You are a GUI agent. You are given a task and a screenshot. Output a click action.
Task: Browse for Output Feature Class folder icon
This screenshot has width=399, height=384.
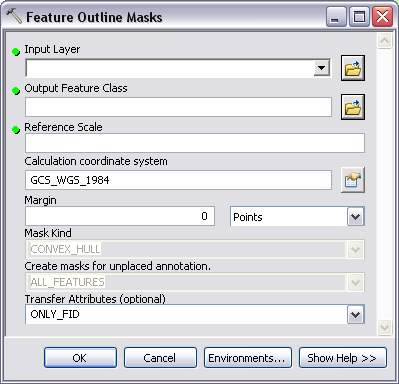point(353,107)
